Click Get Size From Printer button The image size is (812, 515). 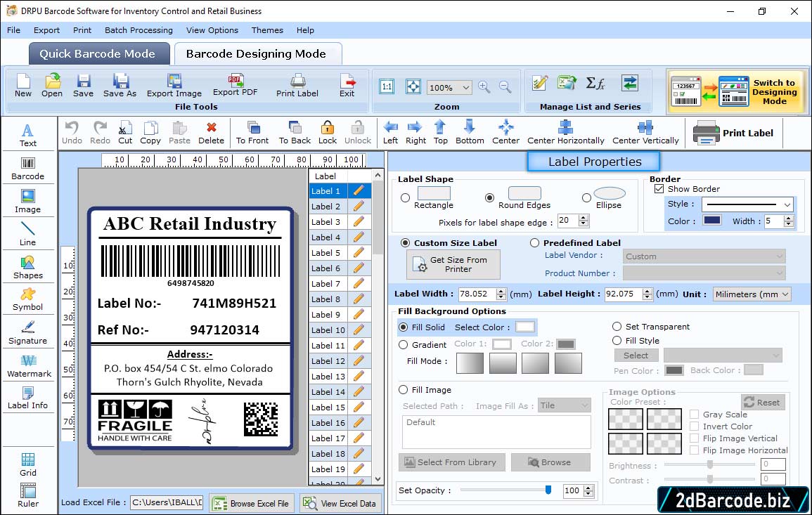click(x=453, y=264)
